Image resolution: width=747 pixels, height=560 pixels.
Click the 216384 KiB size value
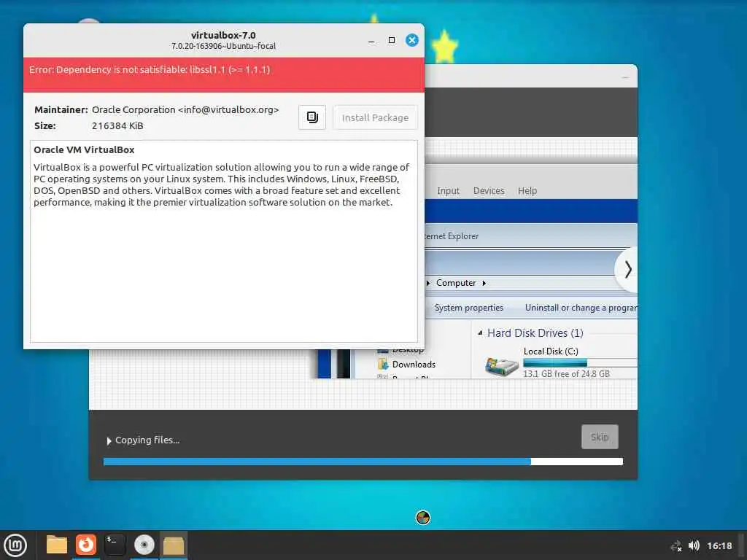click(x=117, y=125)
